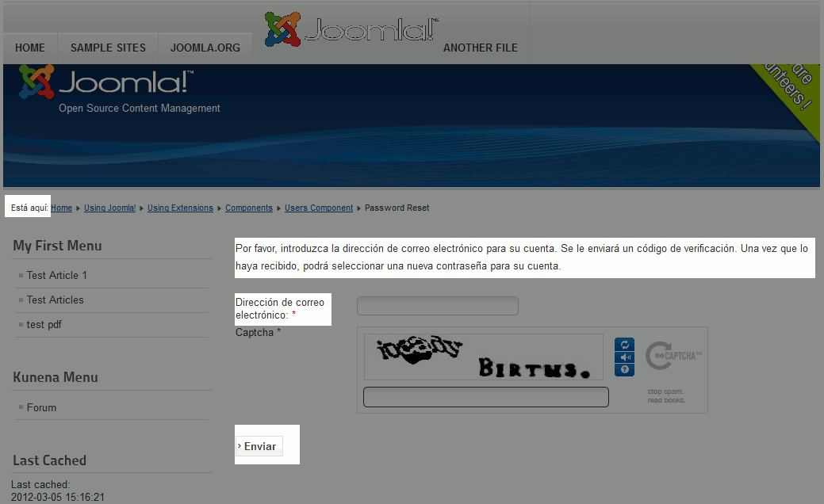Click 'stop spam. read books.' text

pyautogui.click(x=666, y=396)
